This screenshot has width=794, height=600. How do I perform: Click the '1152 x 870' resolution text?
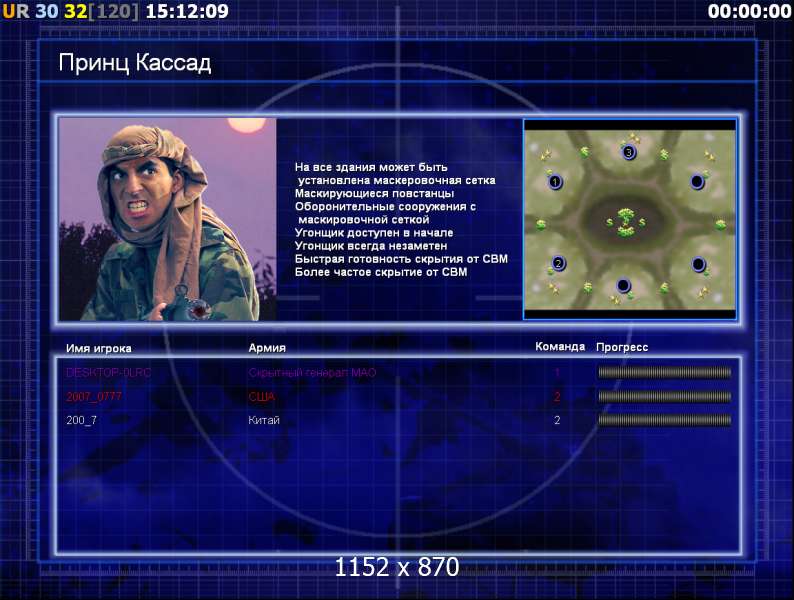(397, 567)
